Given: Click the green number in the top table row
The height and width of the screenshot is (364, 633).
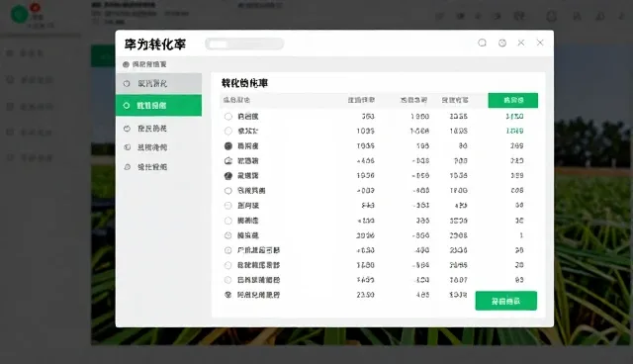Looking at the screenshot, I should 514,116.
